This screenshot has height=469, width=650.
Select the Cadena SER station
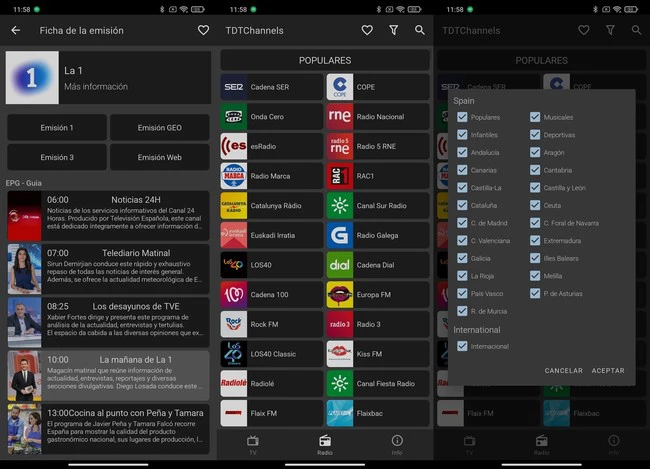(272, 87)
